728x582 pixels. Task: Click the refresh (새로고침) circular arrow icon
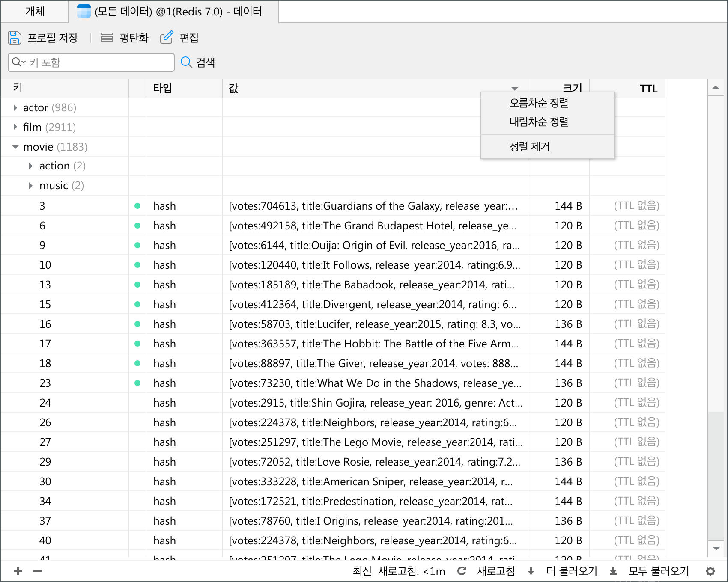tap(462, 571)
